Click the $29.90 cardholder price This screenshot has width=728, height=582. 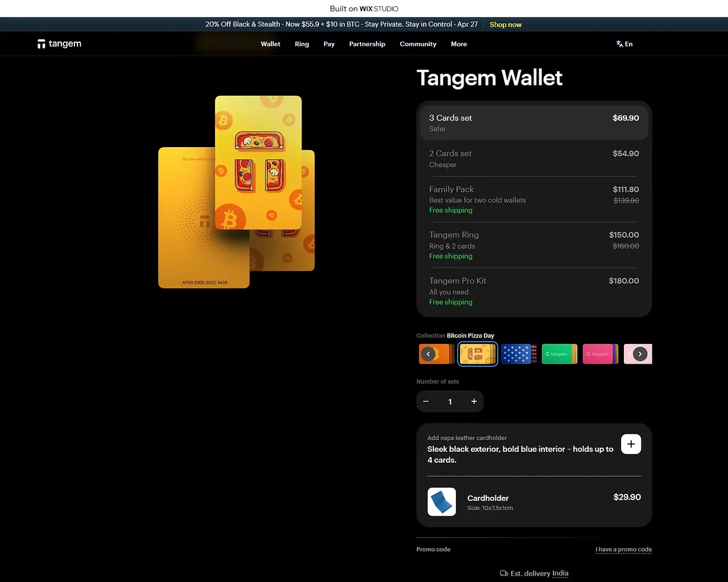point(627,497)
